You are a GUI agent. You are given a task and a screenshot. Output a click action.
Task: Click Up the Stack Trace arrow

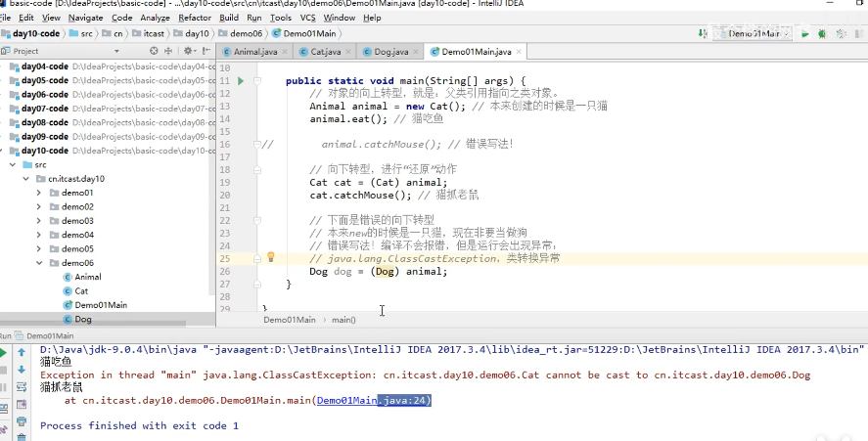coord(22,352)
